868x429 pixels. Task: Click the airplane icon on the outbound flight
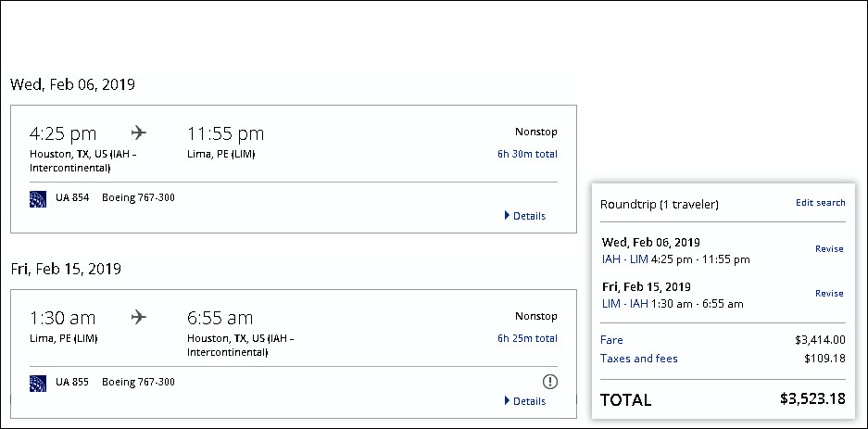coord(139,132)
